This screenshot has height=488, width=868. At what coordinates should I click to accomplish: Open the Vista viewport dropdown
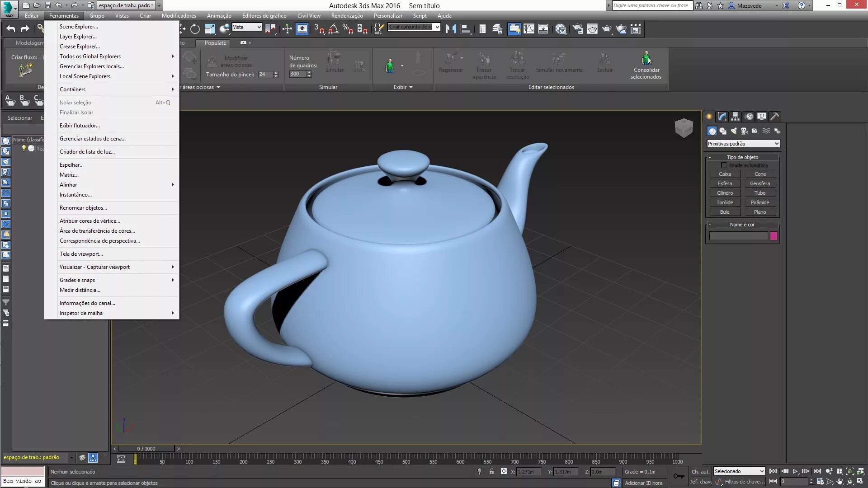pyautogui.click(x=247, y=27)
